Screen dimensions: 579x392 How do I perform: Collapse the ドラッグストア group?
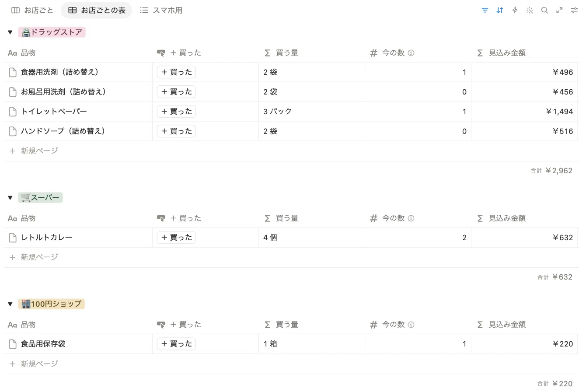coord(10,32)
